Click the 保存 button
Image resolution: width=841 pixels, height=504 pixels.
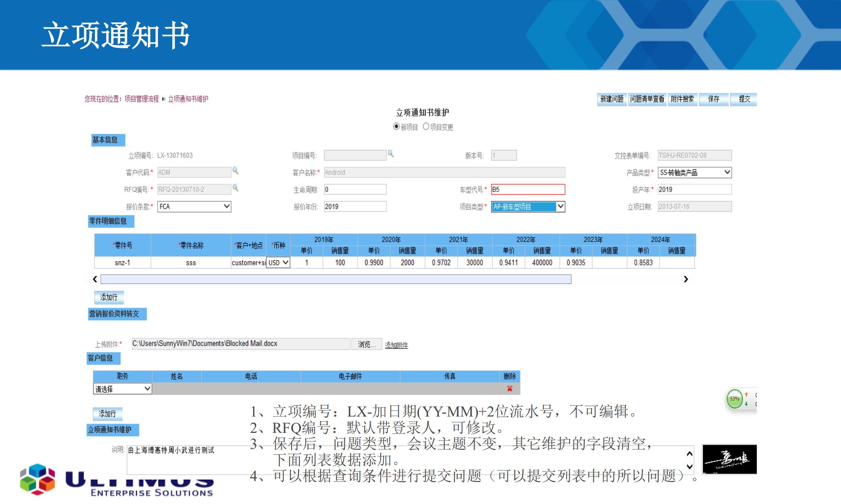[713, 99]
